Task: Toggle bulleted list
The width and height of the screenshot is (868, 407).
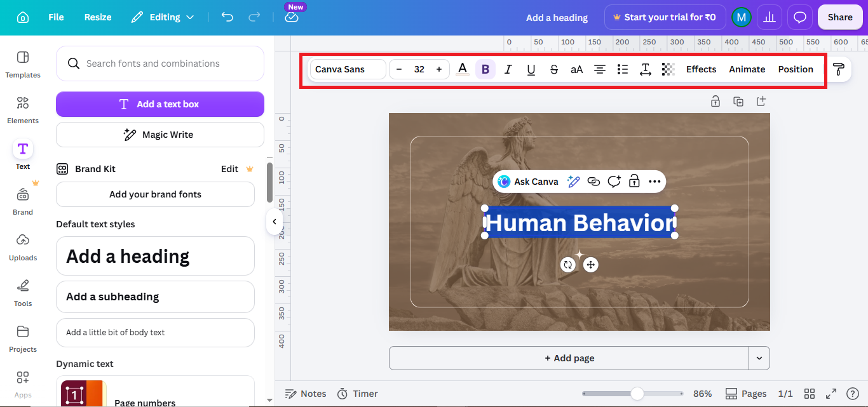Action: pyautogui.click(x=623, y=69)
